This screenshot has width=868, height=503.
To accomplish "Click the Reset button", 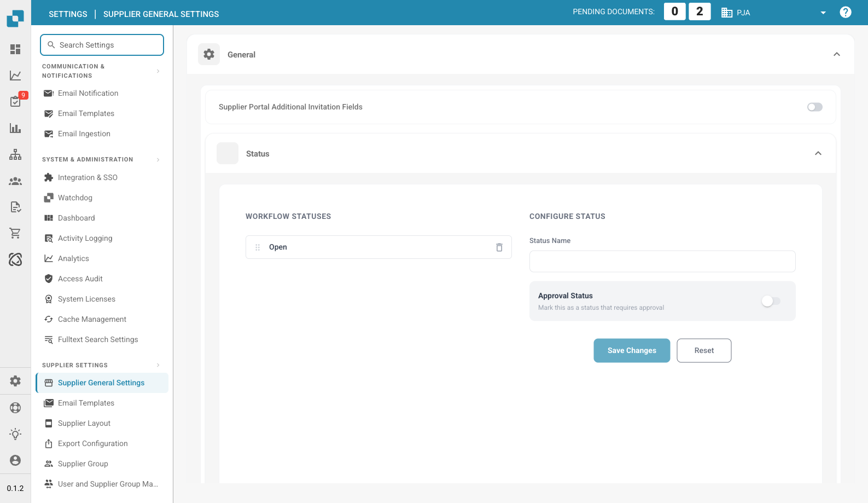I will click(x=704, y=350).
